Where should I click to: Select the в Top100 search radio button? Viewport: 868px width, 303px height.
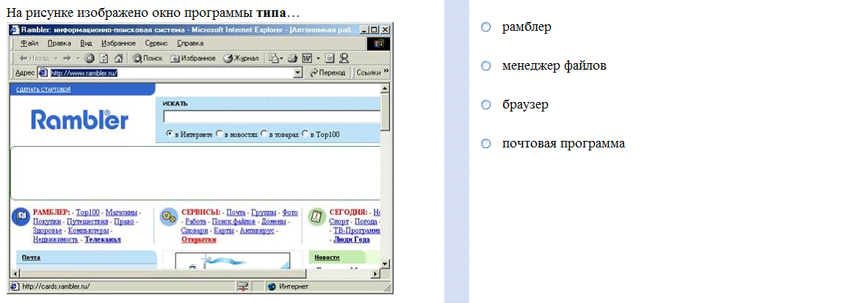click(305, 134)
